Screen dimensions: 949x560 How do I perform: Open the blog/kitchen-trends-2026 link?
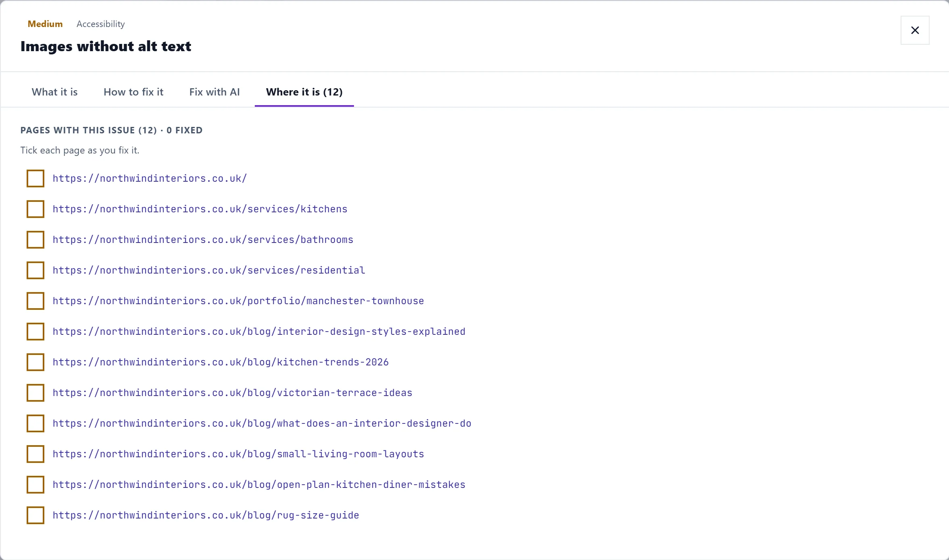tap(221, 362)
